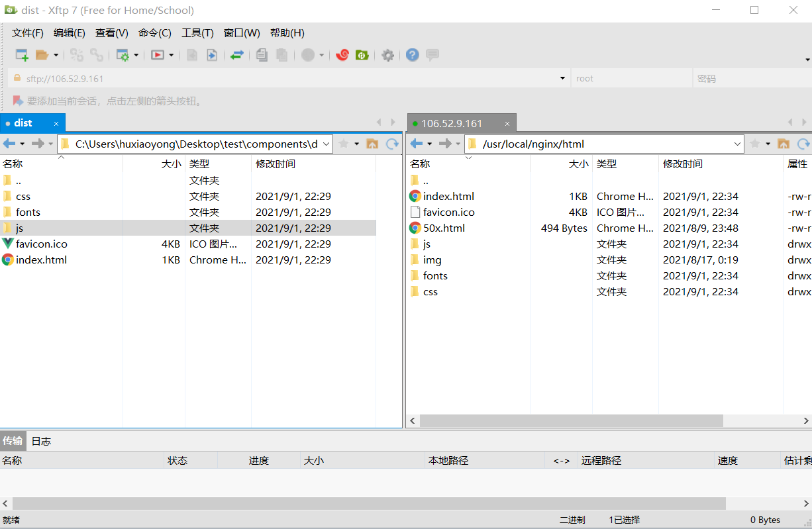
Task: Close the dist tab
Action: point(56,123)
